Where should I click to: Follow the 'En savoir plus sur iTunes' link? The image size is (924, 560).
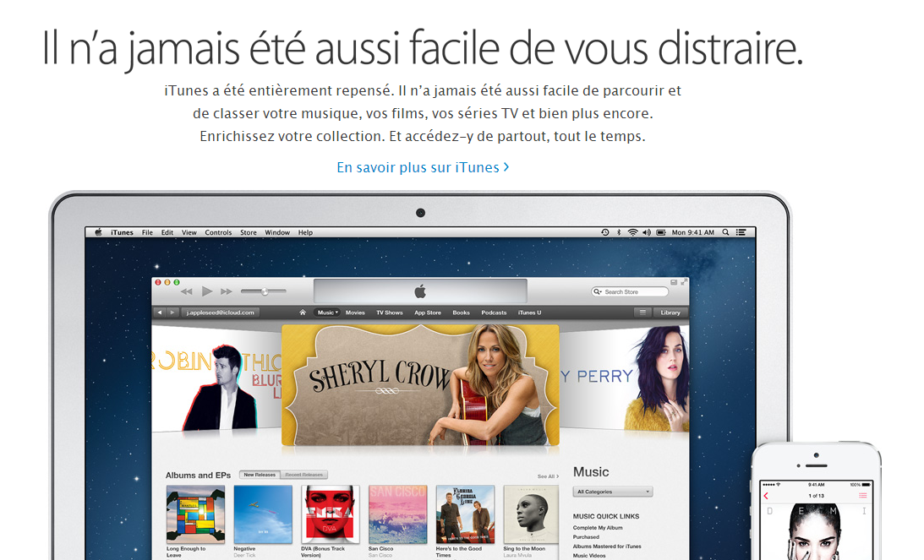click(423, 167)
